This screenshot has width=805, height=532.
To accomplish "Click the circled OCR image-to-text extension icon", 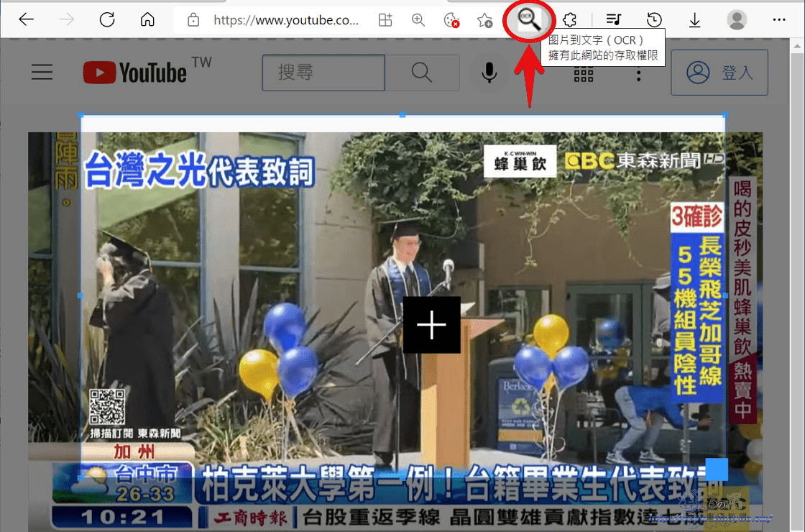I will click(529, 19).
